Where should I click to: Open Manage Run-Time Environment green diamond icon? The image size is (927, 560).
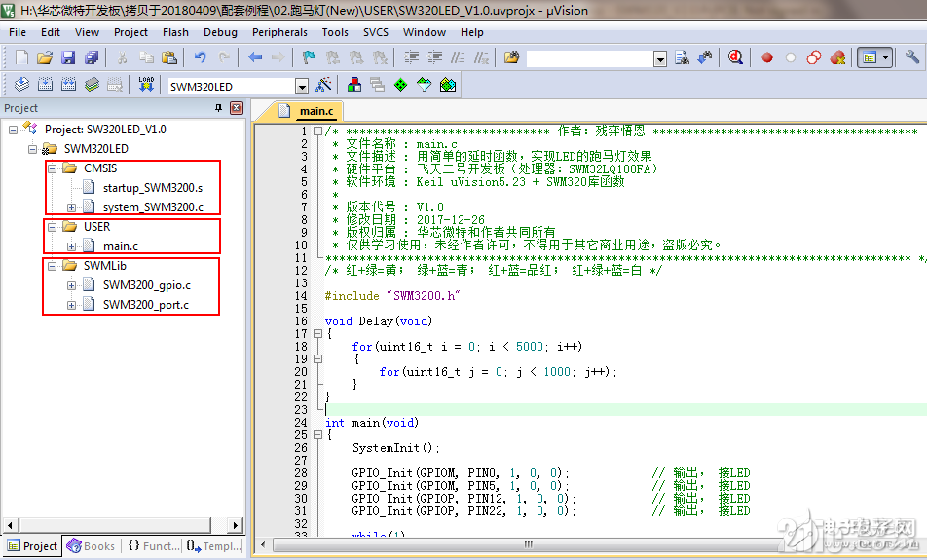pos(401,85)
